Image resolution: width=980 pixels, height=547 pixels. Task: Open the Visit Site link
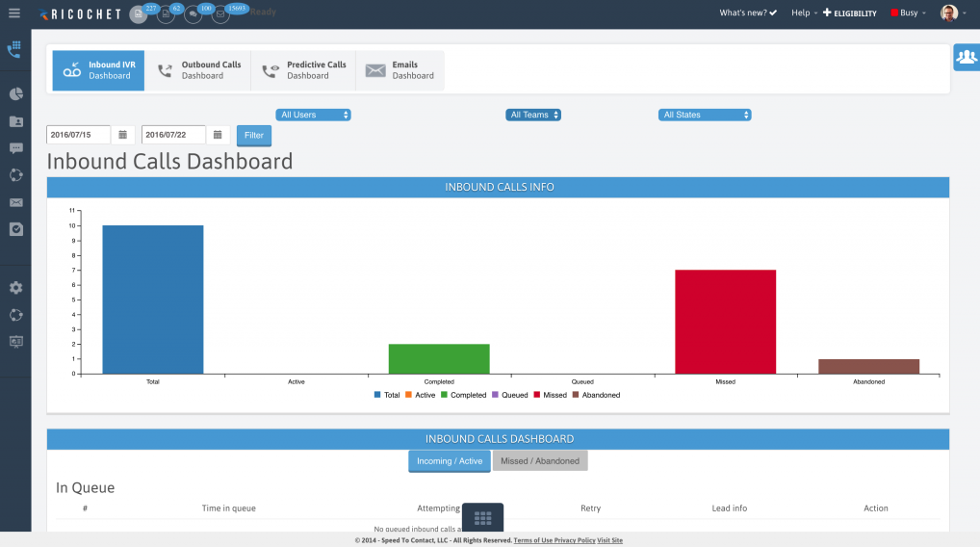coord(610,540)
